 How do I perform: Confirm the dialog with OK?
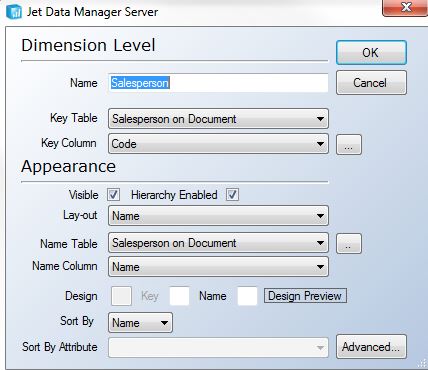point(371,52)
